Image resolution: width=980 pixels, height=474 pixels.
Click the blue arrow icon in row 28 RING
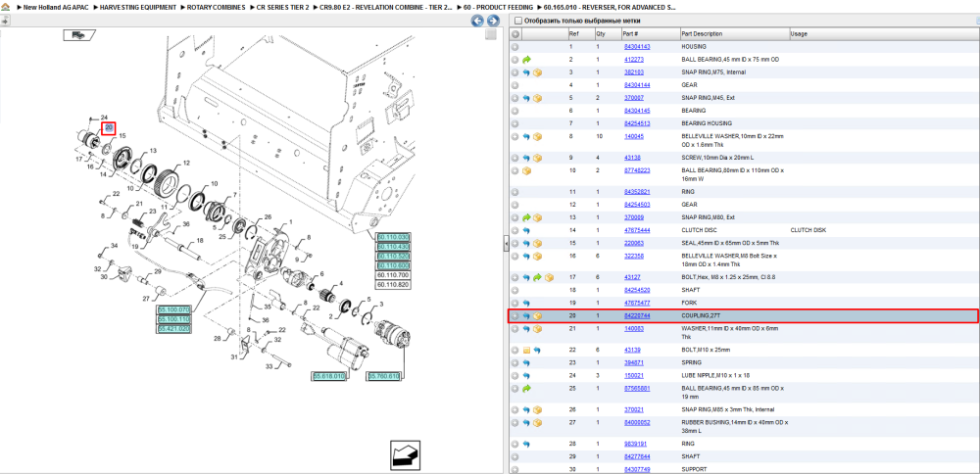pyautogui.click(x=526, y=444)
